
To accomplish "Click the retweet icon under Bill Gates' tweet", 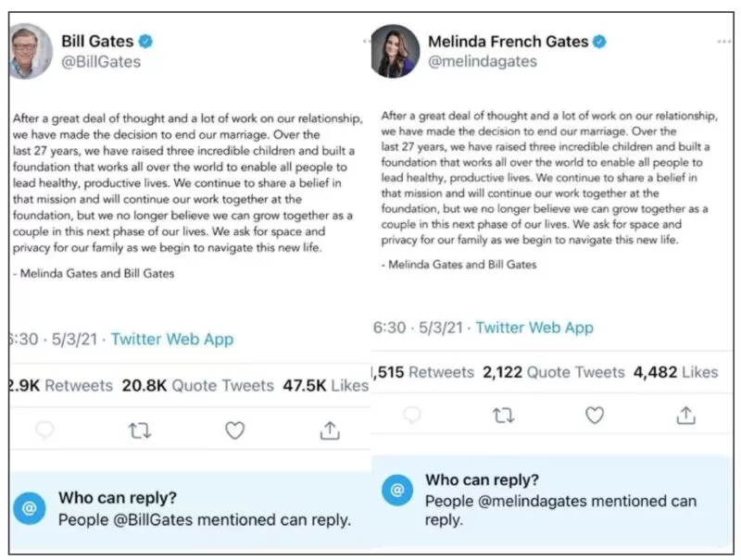I will tap(140, 430).
